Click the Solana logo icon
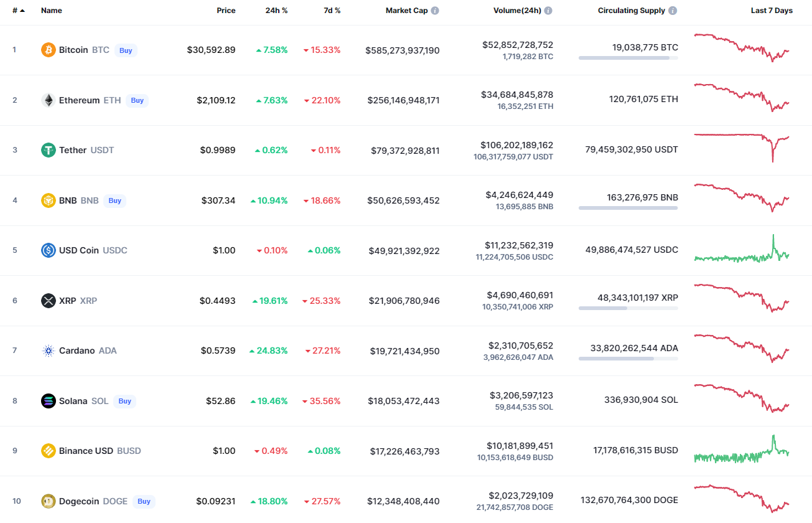The width and height of the screenshot is (812, 523). pos(48,401)
